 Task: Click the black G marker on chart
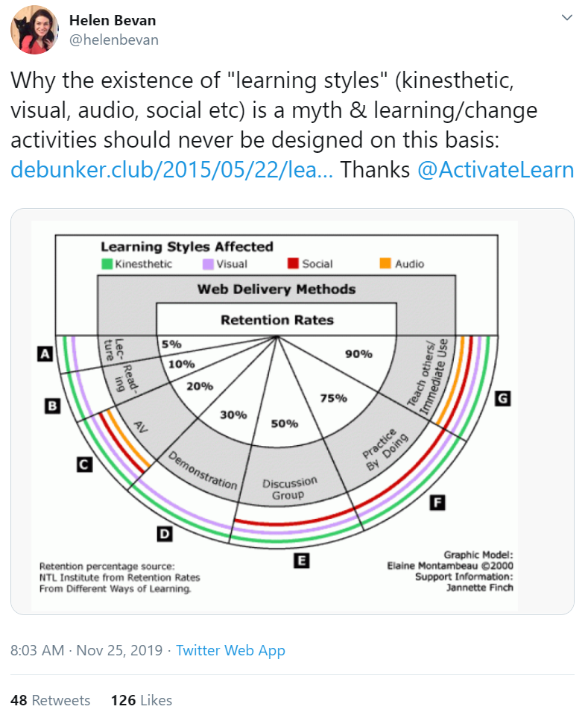(502, 397)
